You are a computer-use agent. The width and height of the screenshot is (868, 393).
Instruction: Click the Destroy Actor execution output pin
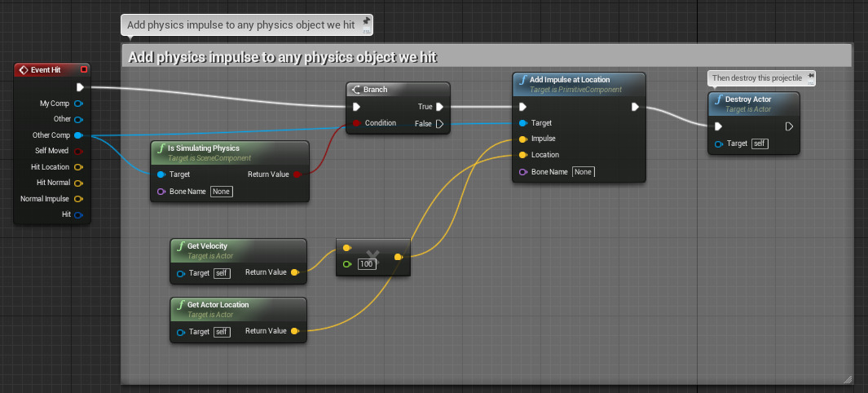tap(789, 126)
